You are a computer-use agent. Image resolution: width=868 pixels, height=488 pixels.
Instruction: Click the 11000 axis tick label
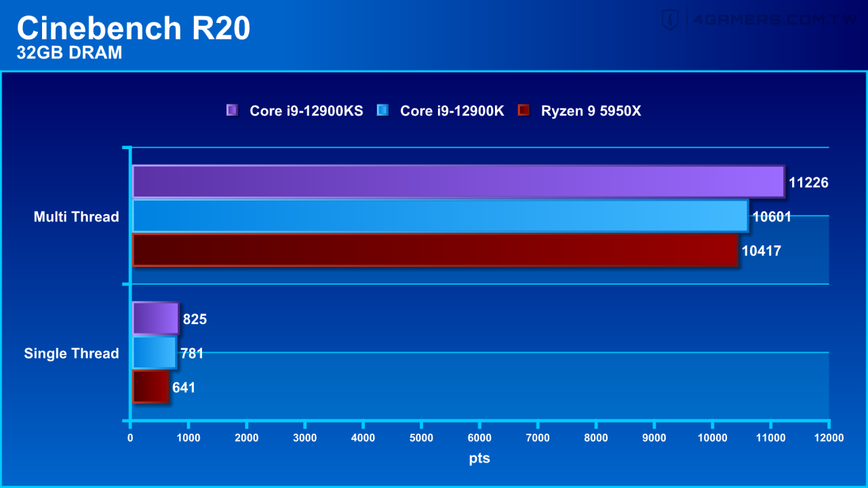point(771,439)
